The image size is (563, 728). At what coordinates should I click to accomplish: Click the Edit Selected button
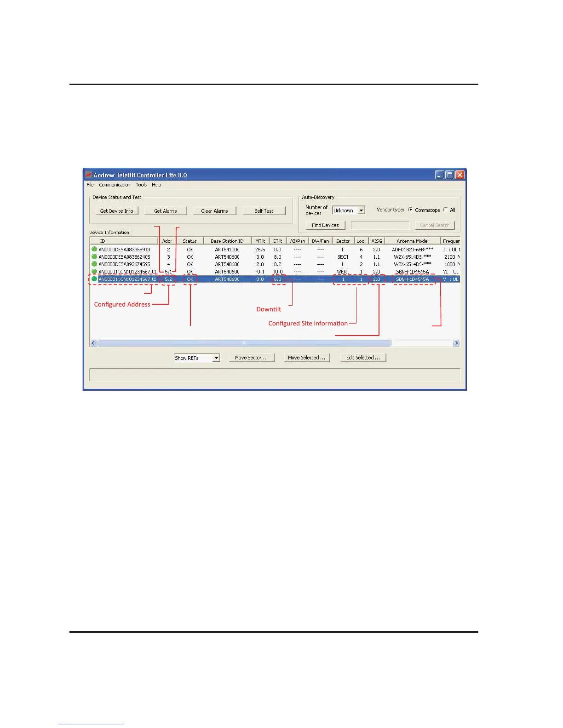(x=363, y=358)
